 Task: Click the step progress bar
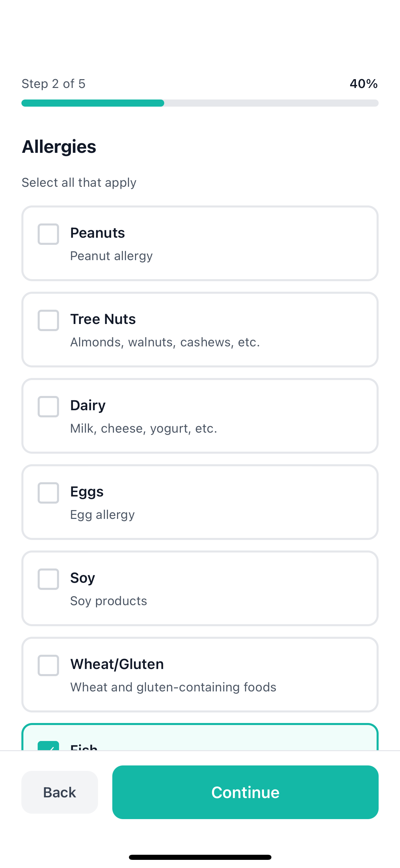(x=200, y=103)
